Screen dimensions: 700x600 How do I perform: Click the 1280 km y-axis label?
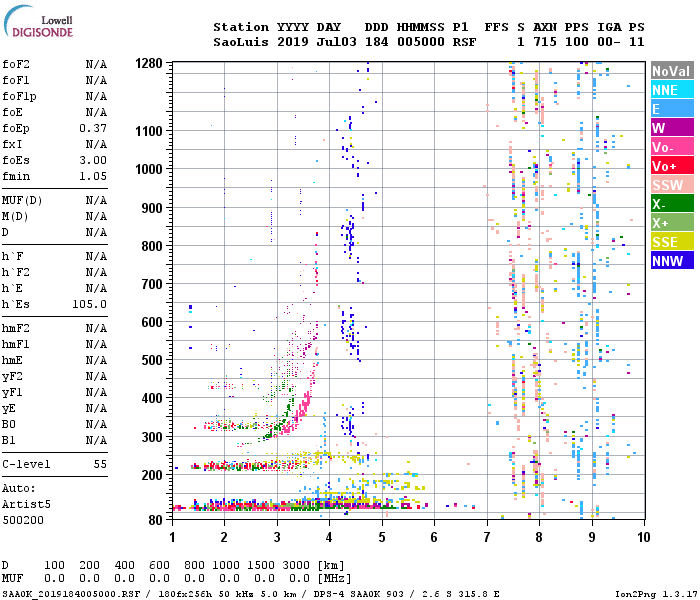(x=149, y=63)
